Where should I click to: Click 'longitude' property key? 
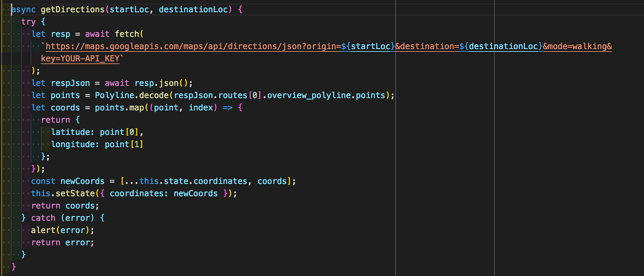(73, 144)
